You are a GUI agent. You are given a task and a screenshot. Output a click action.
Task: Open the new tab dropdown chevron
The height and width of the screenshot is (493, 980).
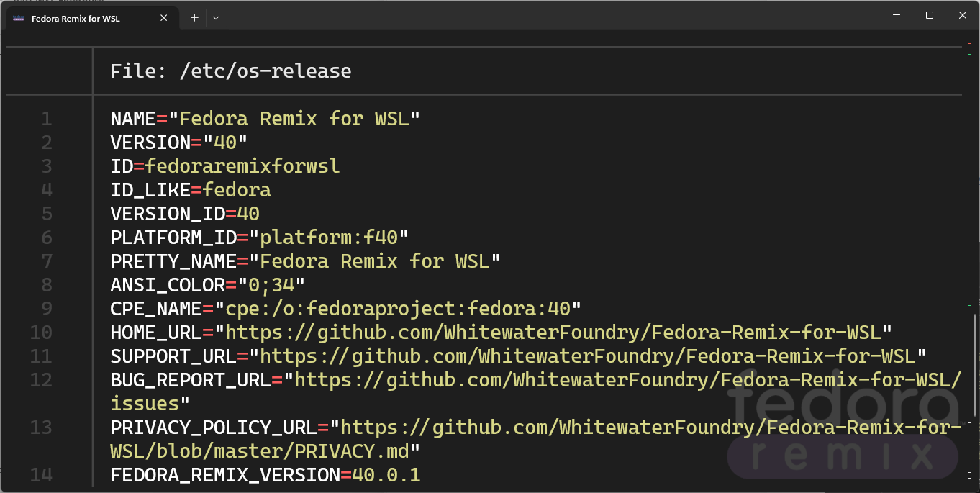click(x=215, y=18)
